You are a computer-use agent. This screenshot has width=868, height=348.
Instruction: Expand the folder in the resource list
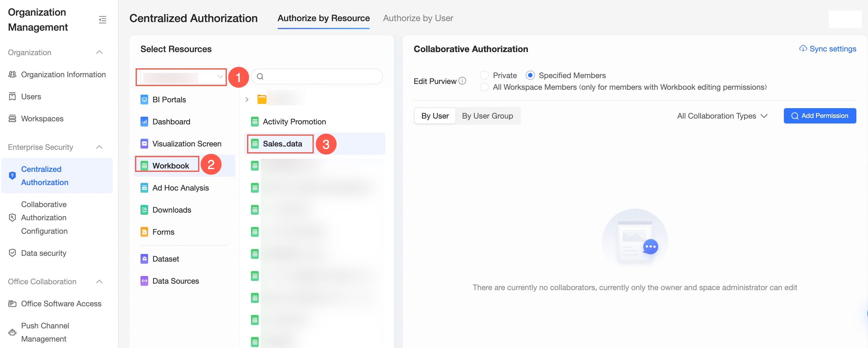coord(247,100)
